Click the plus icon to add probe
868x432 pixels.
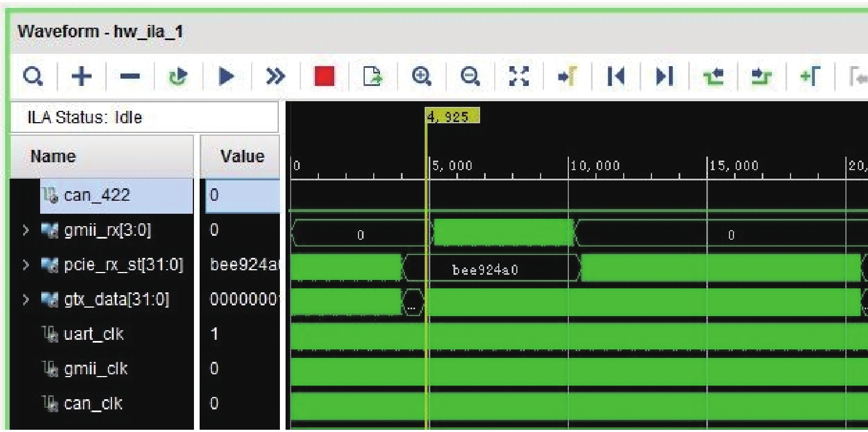point(81,76)
